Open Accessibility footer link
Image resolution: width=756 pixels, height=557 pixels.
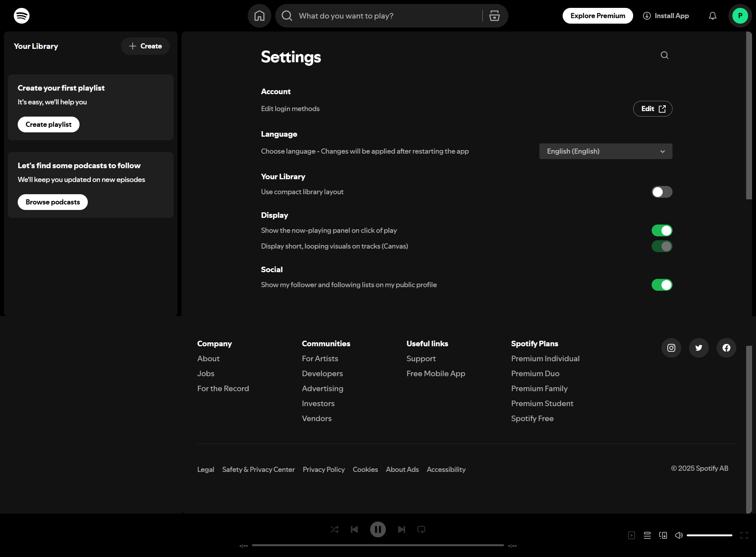[x=446, y=470]
